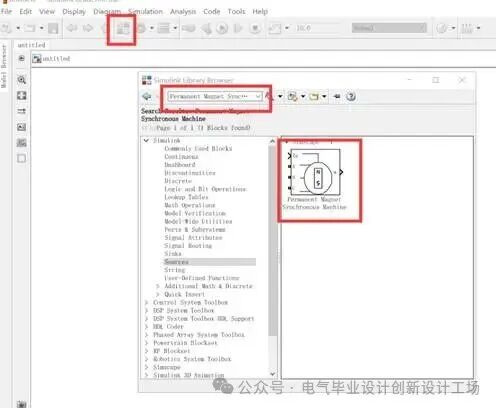Select Ports & Subsystems in library tree
This screenshot has width=496, height=408.
195,230
